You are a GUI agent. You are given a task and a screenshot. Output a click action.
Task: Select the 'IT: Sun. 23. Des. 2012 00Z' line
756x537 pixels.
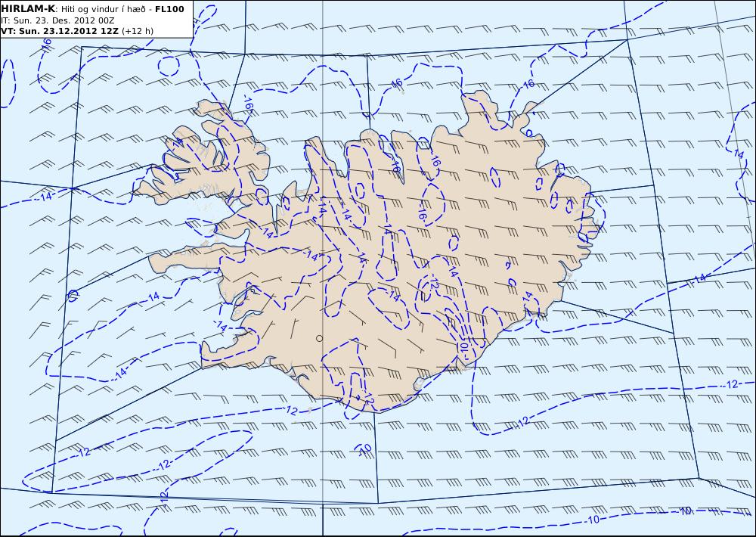(57, 20)
